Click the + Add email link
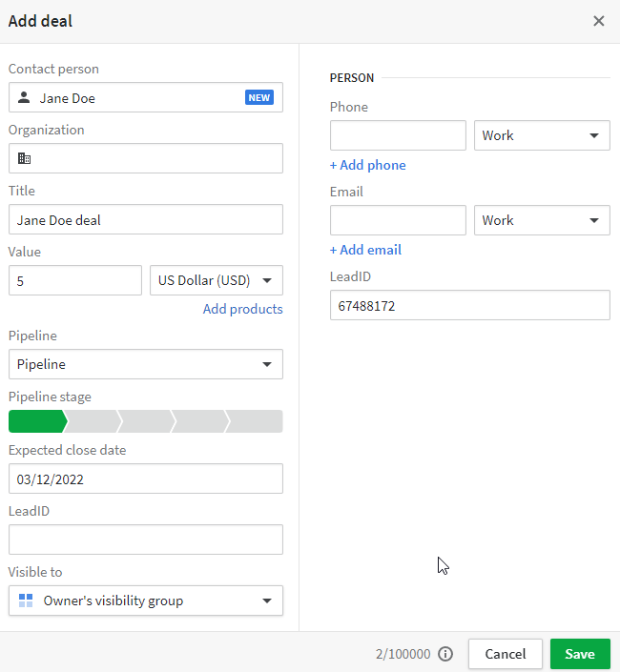 pyautogui.click(x=365, y=250)
